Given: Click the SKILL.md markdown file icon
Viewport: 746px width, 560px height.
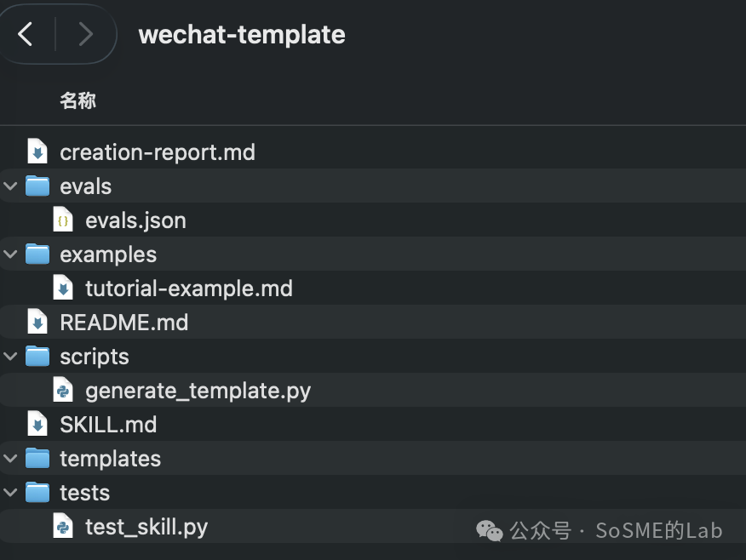Looking at the screenshot, I should pyautogui.click(x=37, y=425).
